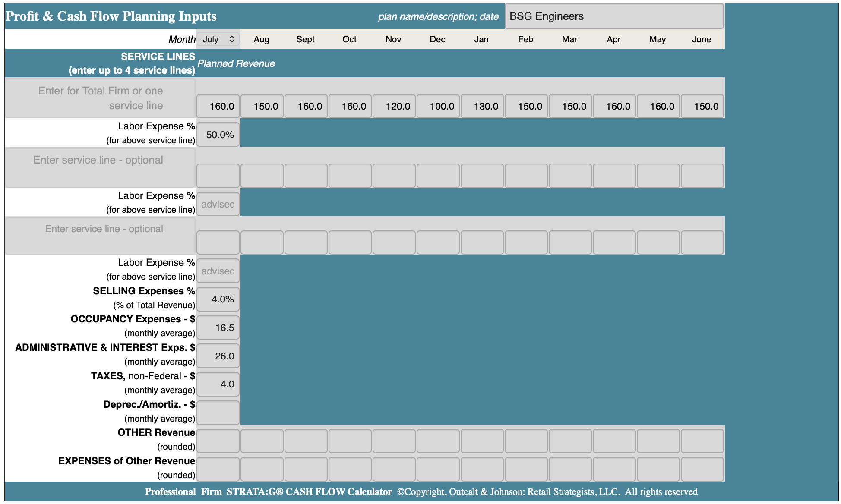Click the 'OCCUPANCY Expenses - $' label

[133, 319]
